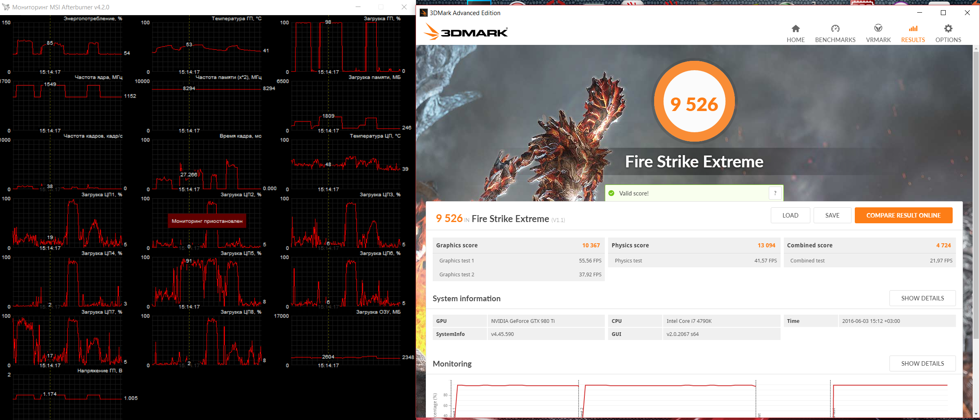The image size is (980, 420).
Task: Show details for System information
Action: coord(922,298)
